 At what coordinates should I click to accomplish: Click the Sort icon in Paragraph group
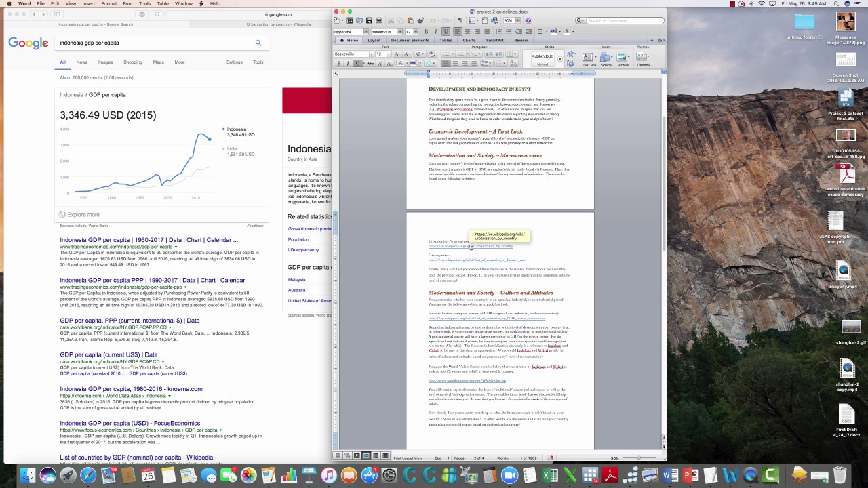[x=514, y=63]
